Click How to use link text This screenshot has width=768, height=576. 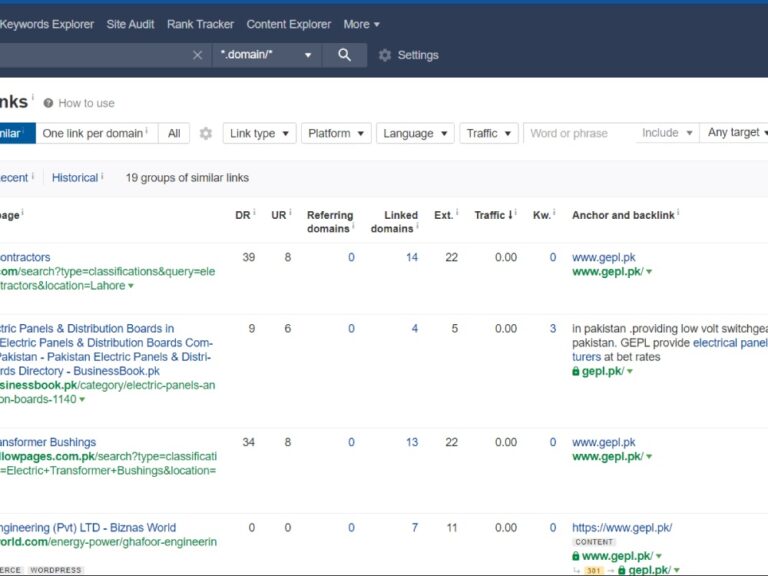pyautogui.click(x=86, y=103)
